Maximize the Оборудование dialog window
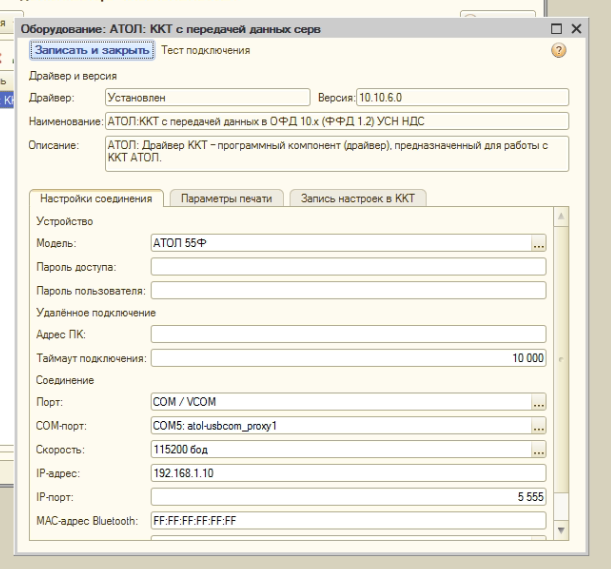 (556, 29)
